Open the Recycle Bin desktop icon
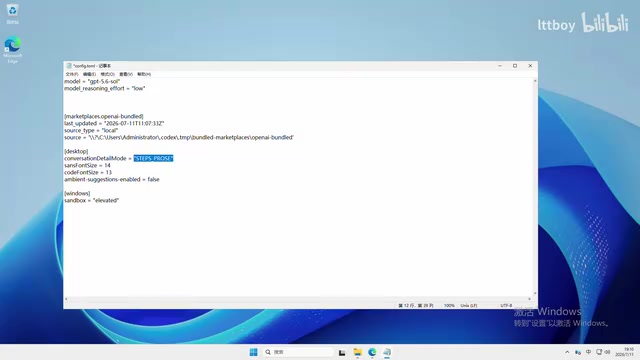The width and height of the screenshot is (640, 360). (x=12, y=13)
